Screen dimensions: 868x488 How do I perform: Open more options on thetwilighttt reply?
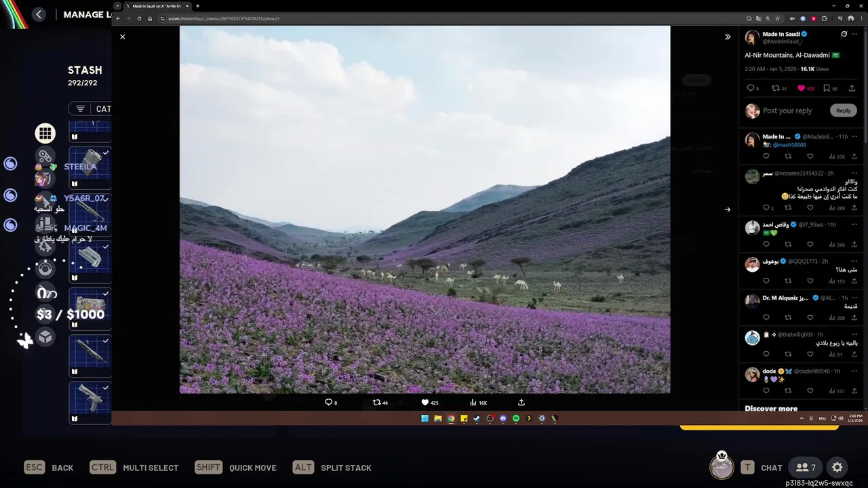854,334
